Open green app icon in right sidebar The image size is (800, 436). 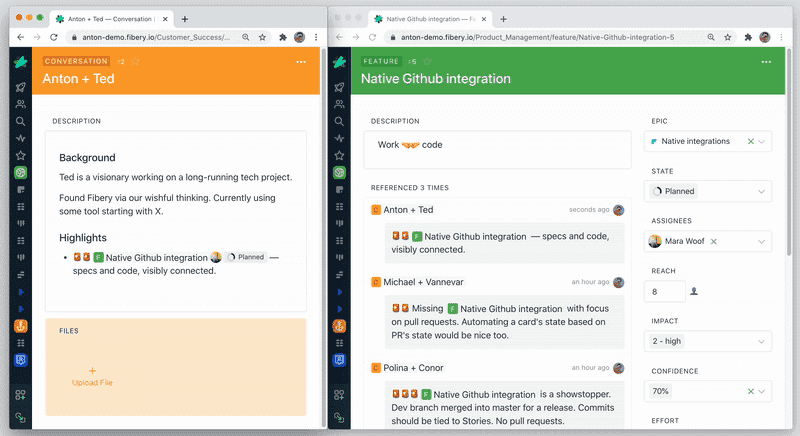339,172
